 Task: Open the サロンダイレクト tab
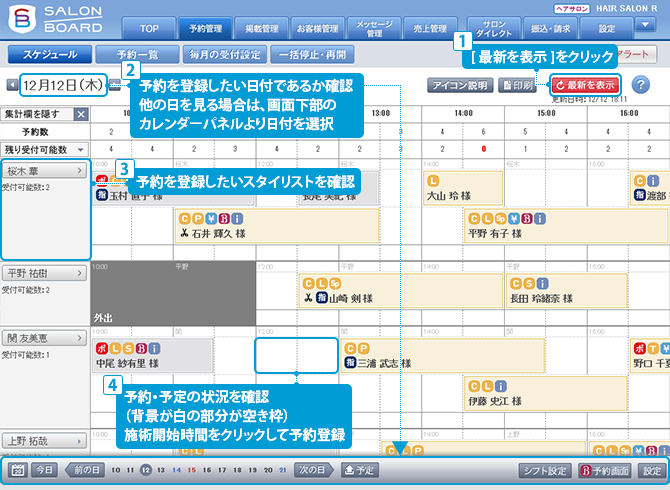tap(494, 29)
